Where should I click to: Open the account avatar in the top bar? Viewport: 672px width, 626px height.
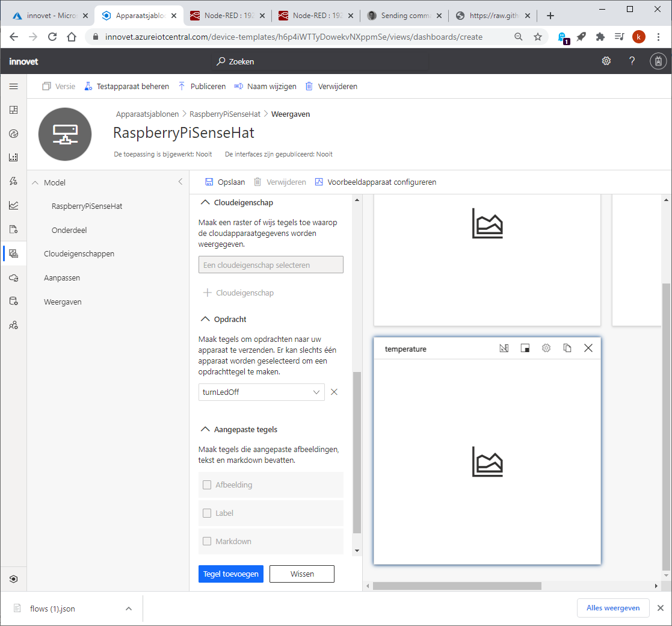[658, 61]
